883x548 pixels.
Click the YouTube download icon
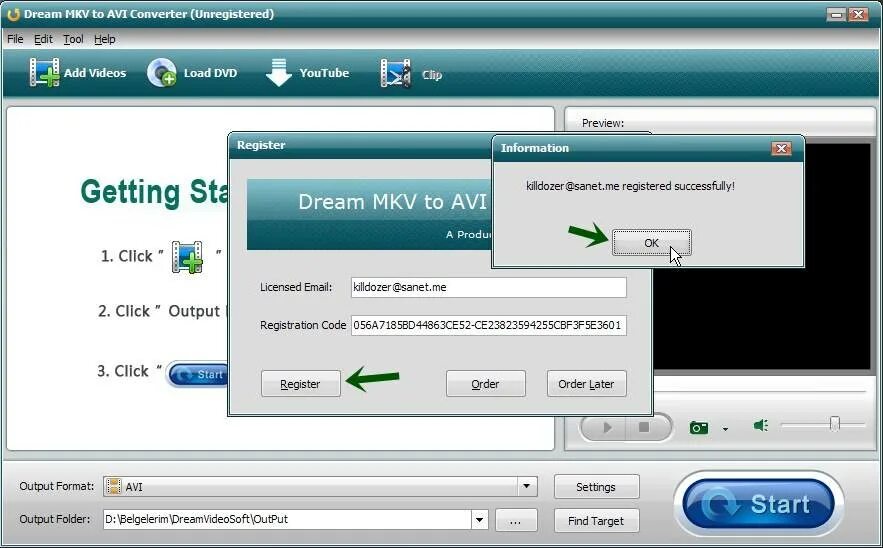coord(278,73)
